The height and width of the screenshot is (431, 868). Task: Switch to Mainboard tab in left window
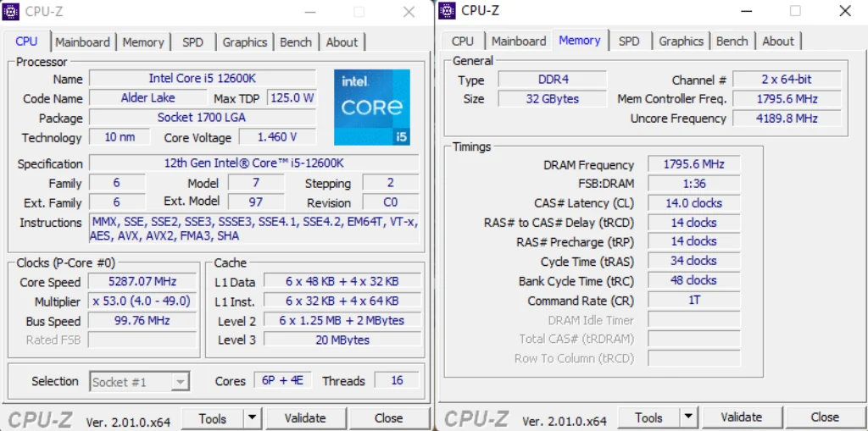[82, 42]
